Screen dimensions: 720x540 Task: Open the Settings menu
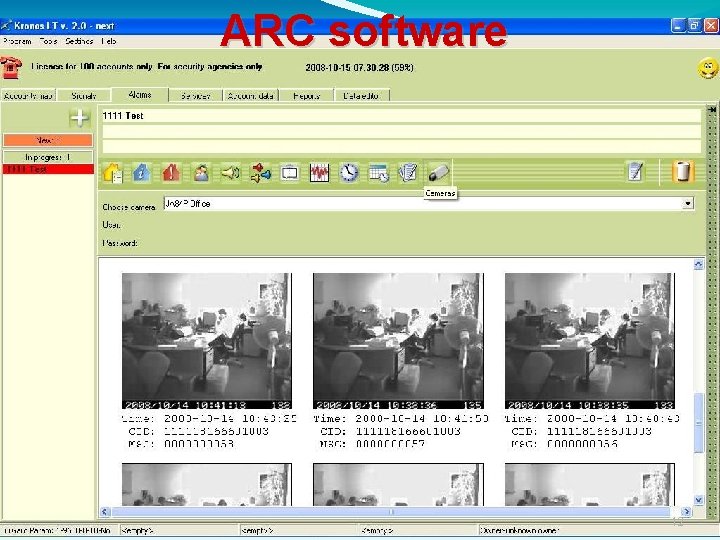pyautogui.click(x=79, y=41)
